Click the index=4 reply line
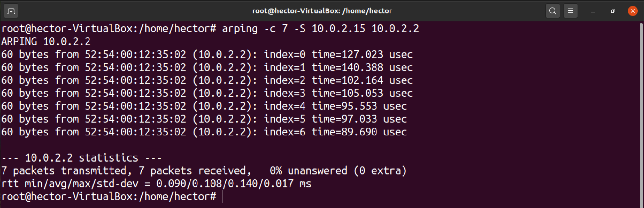Image resolution: width=644 pixels, height=208 pixels. 204,106
